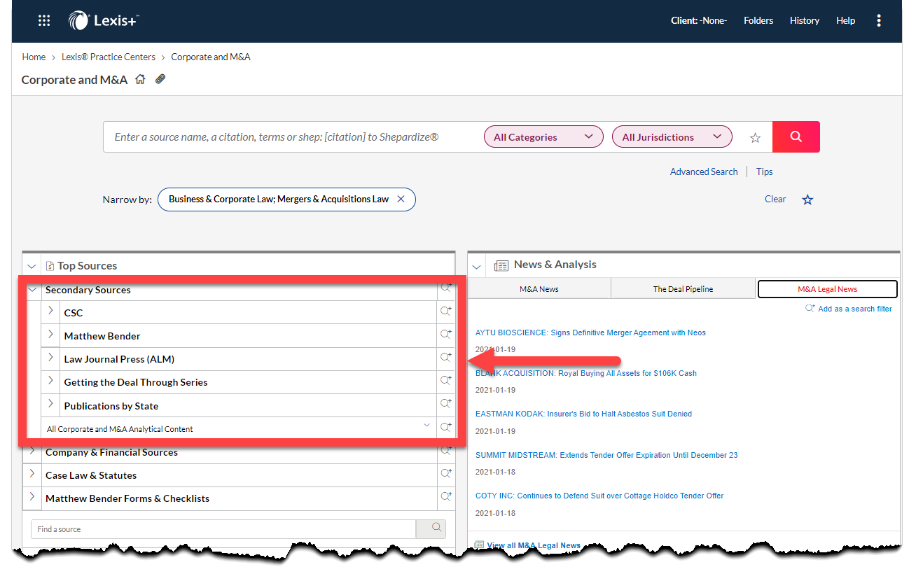Open the Help menu

845,20
